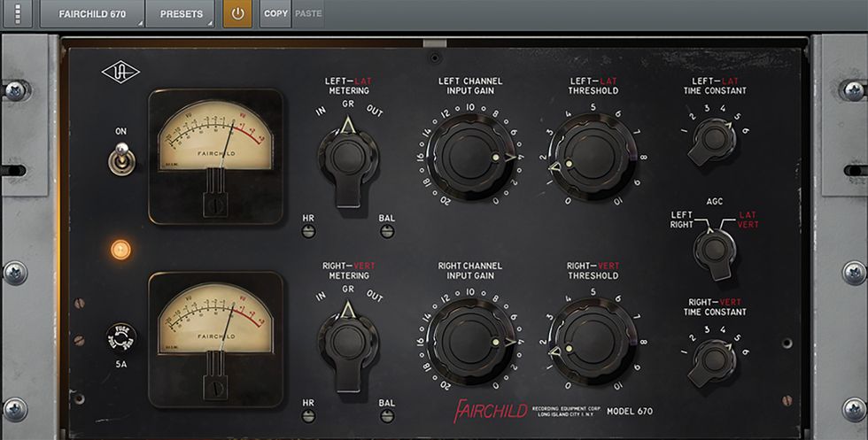
Task: Click the 5A fuse holder
Action: coord(121,336)
